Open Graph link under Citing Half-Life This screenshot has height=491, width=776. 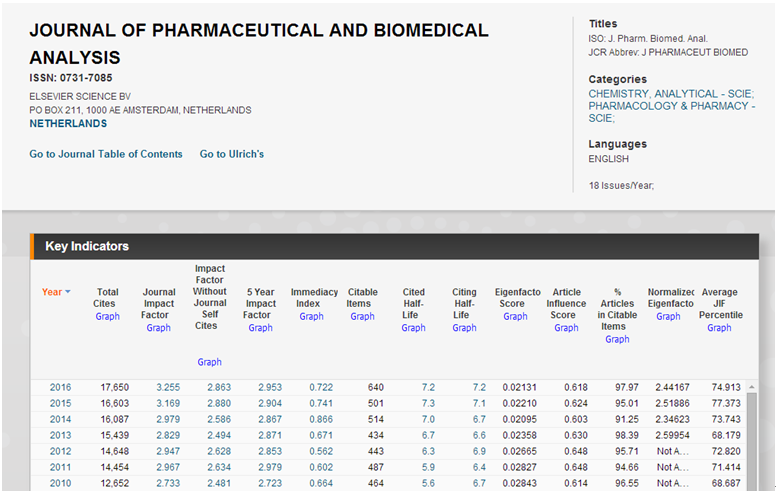pos(464,328)
